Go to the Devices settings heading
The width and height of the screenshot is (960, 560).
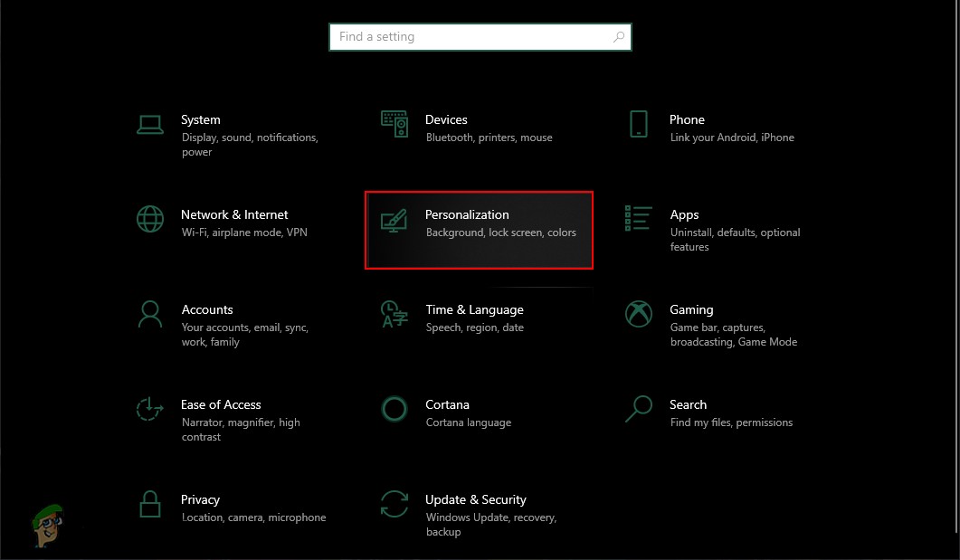[446, 120]
